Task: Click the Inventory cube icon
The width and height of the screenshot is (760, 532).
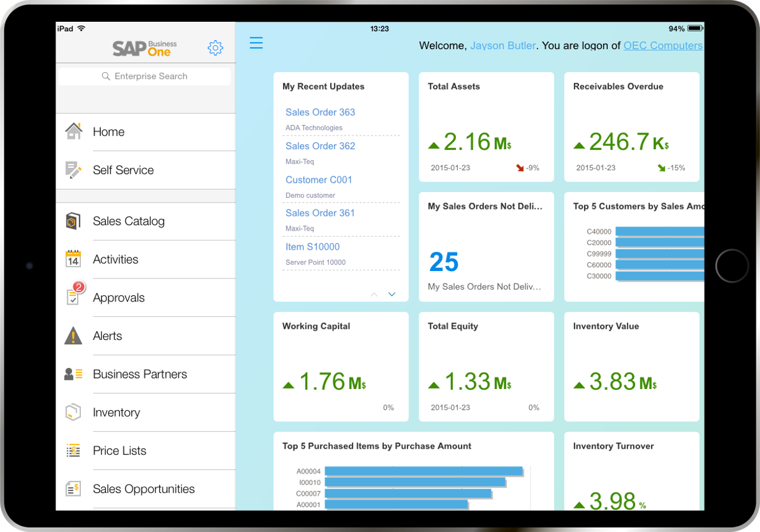Action: tap(73, 412)
